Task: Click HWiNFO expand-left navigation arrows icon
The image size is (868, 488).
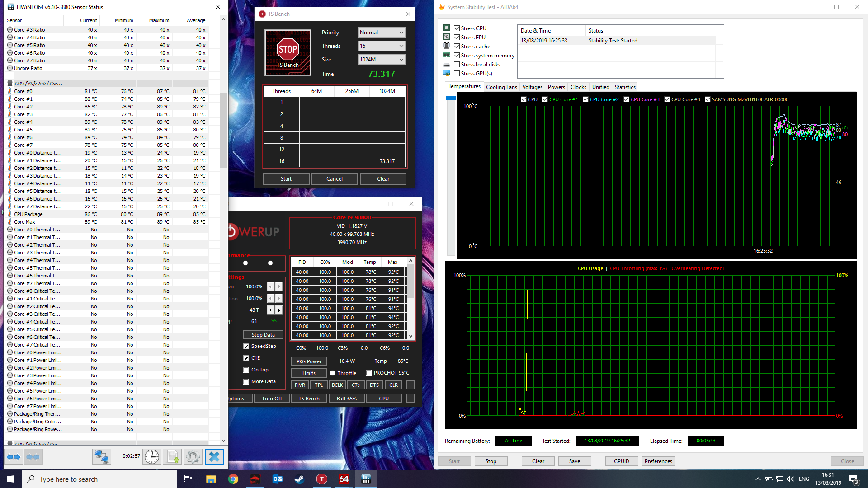Action: tap(14, 457)
